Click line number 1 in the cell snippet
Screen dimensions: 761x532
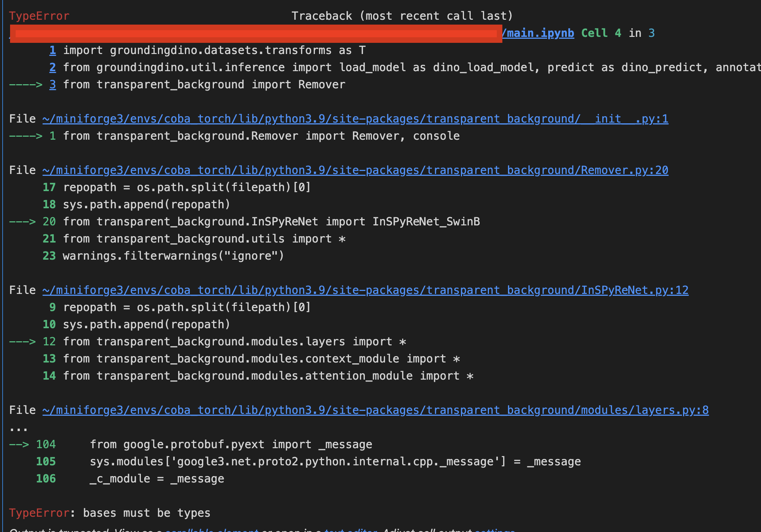point(53,50)
